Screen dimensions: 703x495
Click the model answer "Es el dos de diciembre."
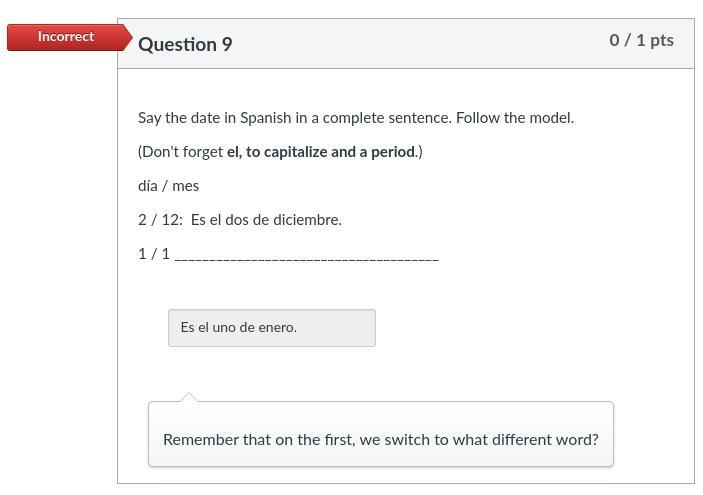266,220
